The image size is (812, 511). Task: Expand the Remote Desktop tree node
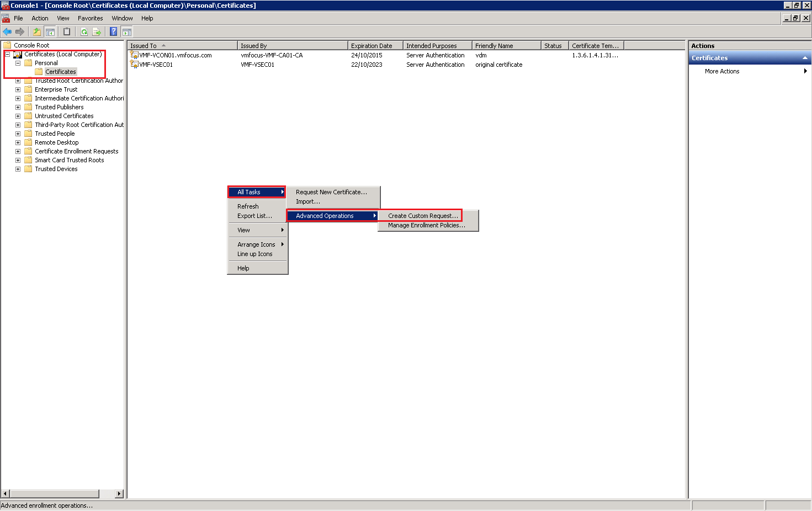pos(18,142)
